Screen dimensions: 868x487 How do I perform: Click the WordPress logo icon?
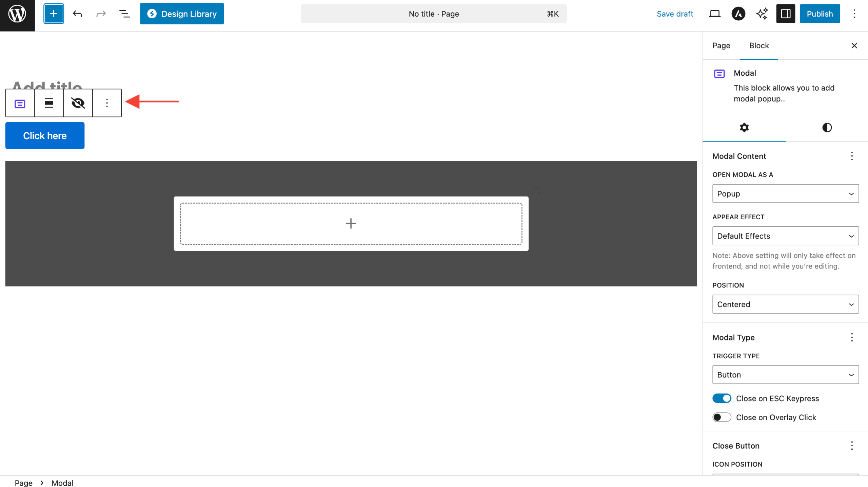(x=17, y=14)
